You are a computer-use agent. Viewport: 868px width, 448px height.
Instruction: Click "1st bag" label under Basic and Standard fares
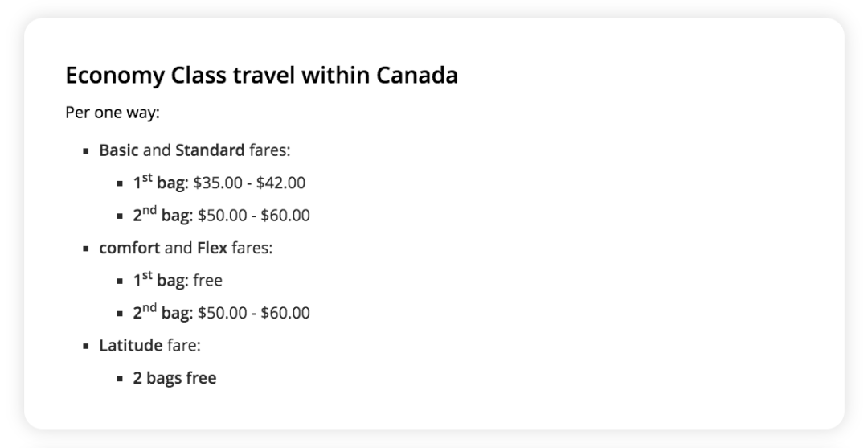pyautogui.click(x=159, y=183)
